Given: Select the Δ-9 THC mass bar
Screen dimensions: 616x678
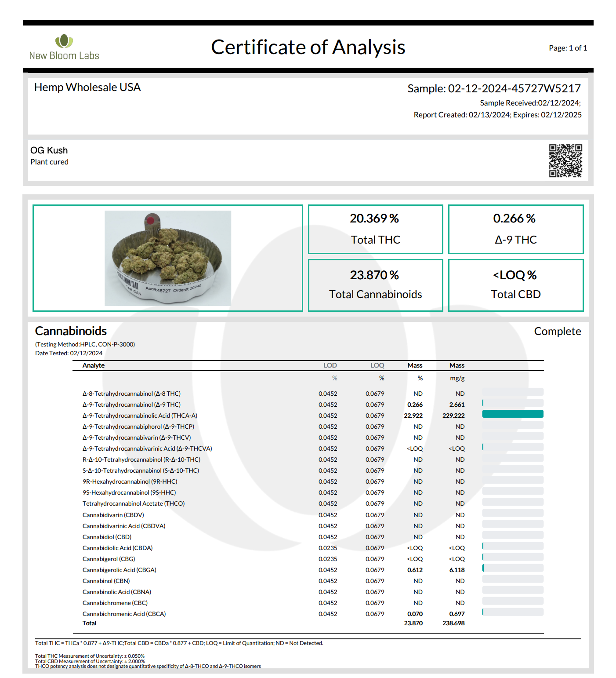Looking at the screenshot, I should click(x=513, y=403).
